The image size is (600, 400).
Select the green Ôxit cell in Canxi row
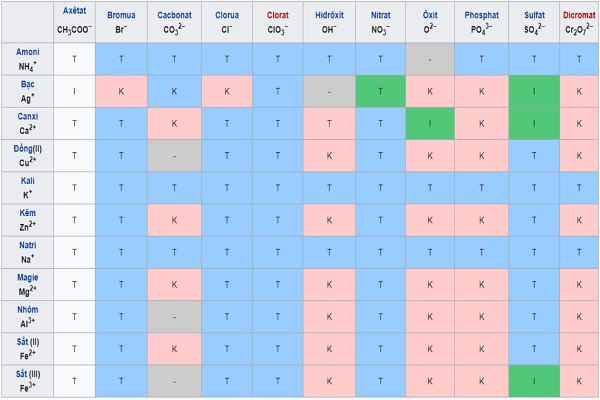(432, 123)
